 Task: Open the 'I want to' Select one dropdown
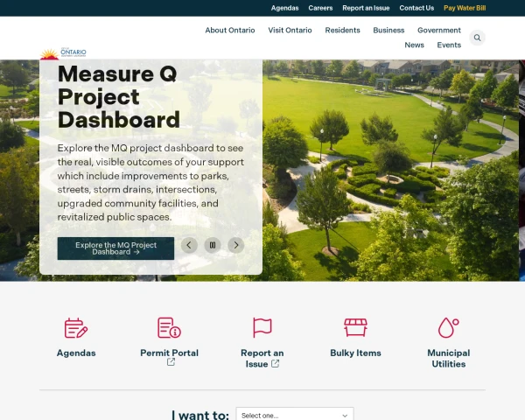295,416
